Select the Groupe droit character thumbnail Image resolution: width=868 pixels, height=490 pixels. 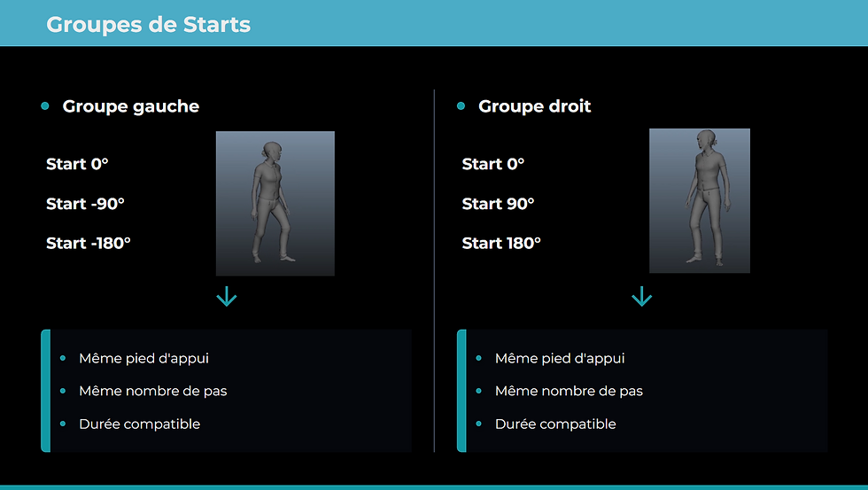click(700, 201)
